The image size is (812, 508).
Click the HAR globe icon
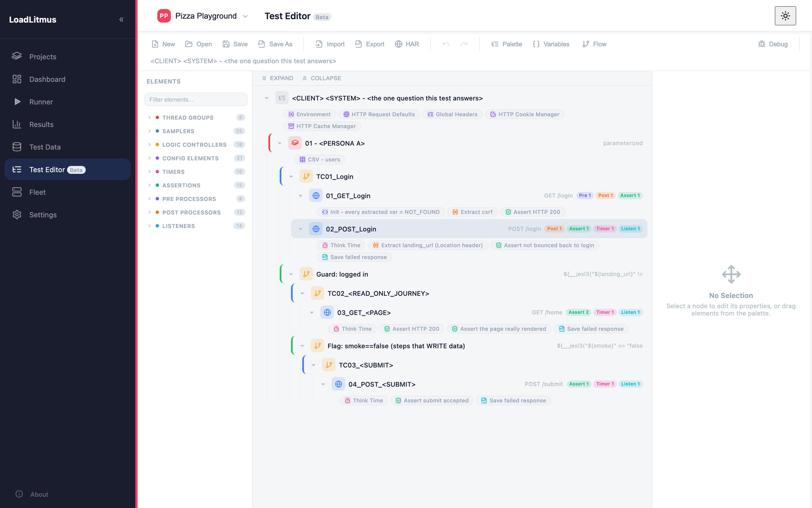point(398,44)
